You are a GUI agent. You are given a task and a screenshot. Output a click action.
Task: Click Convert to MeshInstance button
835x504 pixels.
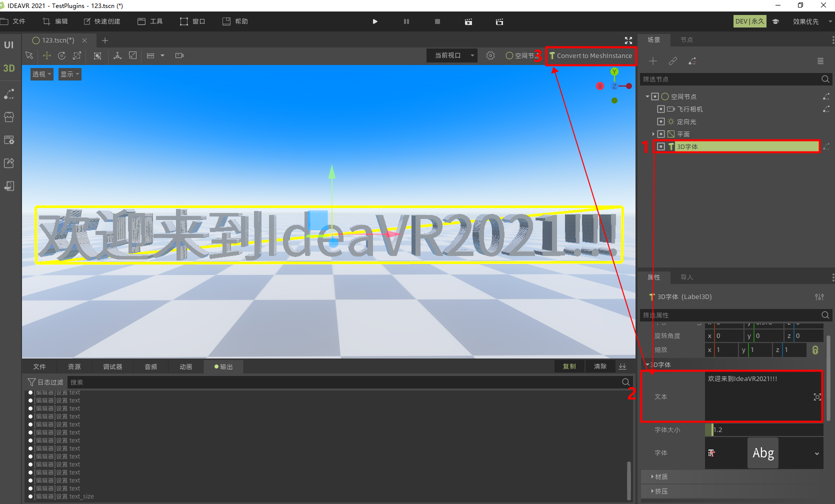590,55
